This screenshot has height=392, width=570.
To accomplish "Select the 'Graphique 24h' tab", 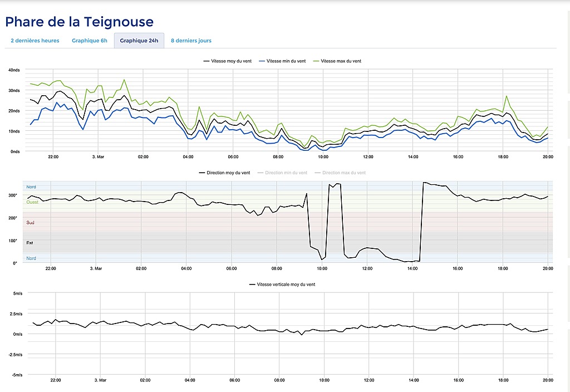I will click(139, 41).
